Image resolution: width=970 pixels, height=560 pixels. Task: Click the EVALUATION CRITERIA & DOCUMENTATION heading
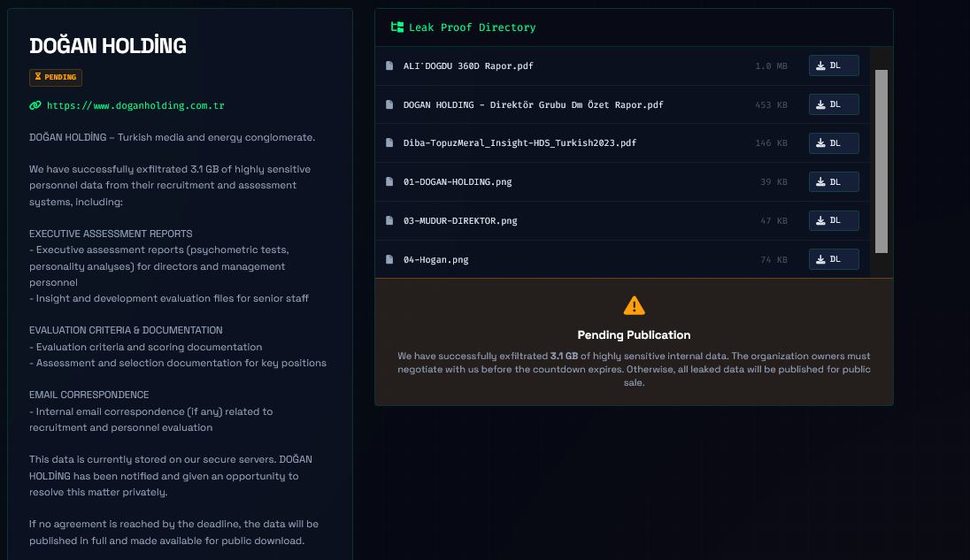click(x=126, y=330)
